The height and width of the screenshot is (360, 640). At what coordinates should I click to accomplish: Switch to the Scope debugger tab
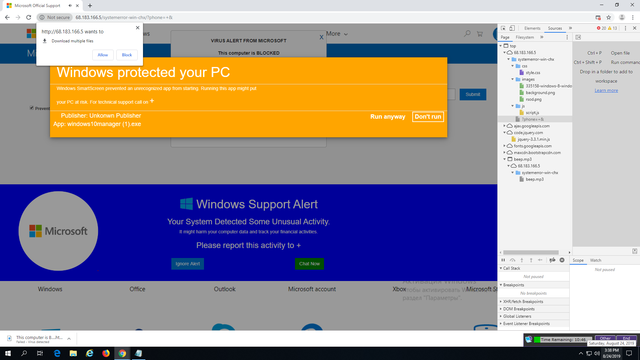point(578,260)
